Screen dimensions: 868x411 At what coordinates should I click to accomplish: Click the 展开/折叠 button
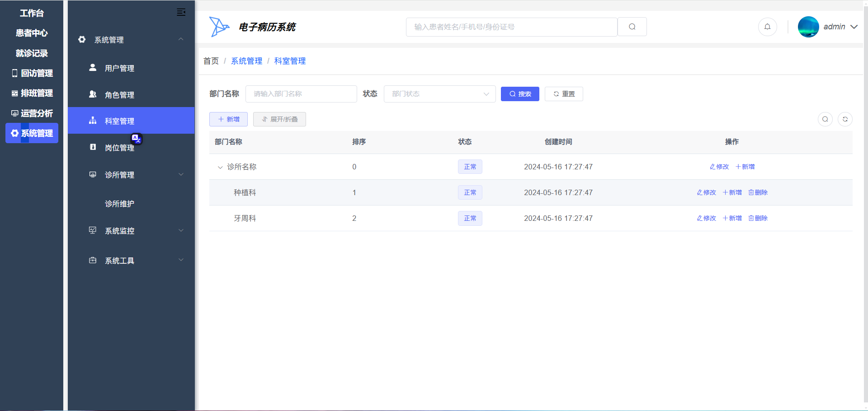pos(279,119)
